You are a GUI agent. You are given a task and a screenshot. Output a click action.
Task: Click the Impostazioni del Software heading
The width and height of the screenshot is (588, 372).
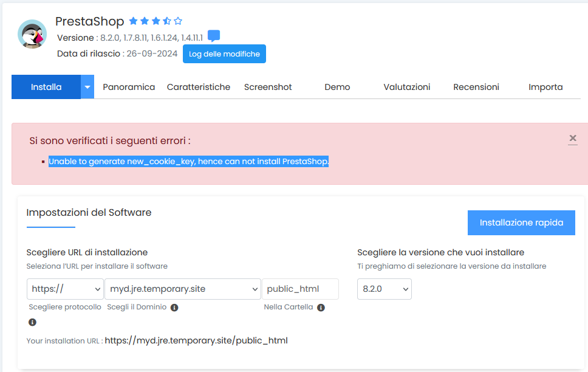(89, 213)
